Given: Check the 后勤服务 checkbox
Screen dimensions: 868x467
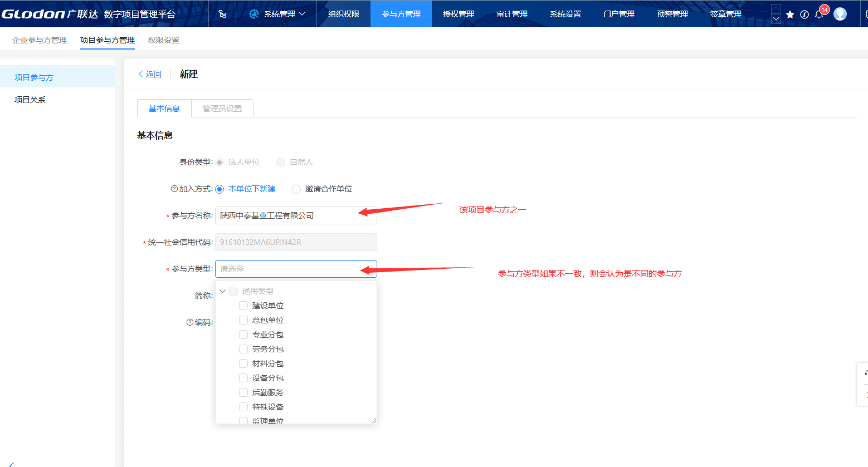Looking at the screenshot, I should [243, 392].
